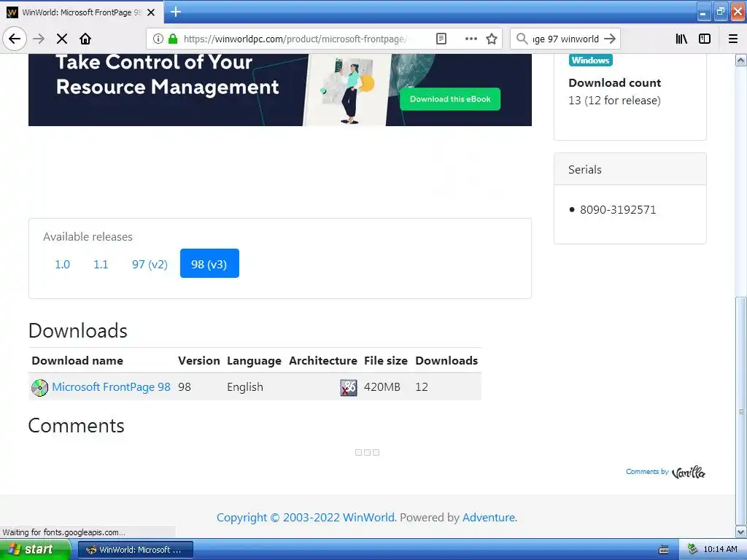Click the forward navigation arrow
This screenshot has height=560, width=747.
point(39,39)
